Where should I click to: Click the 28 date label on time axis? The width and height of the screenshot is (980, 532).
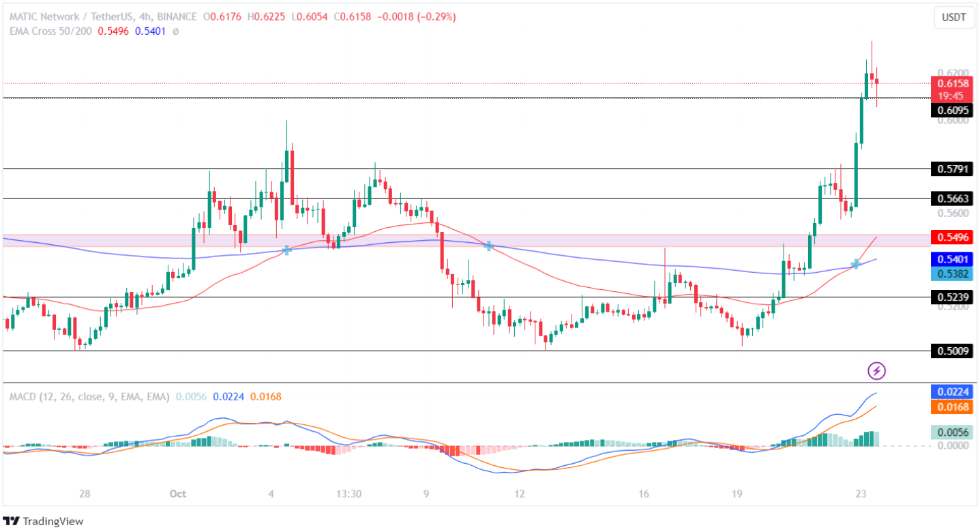[x=85, y=493]
